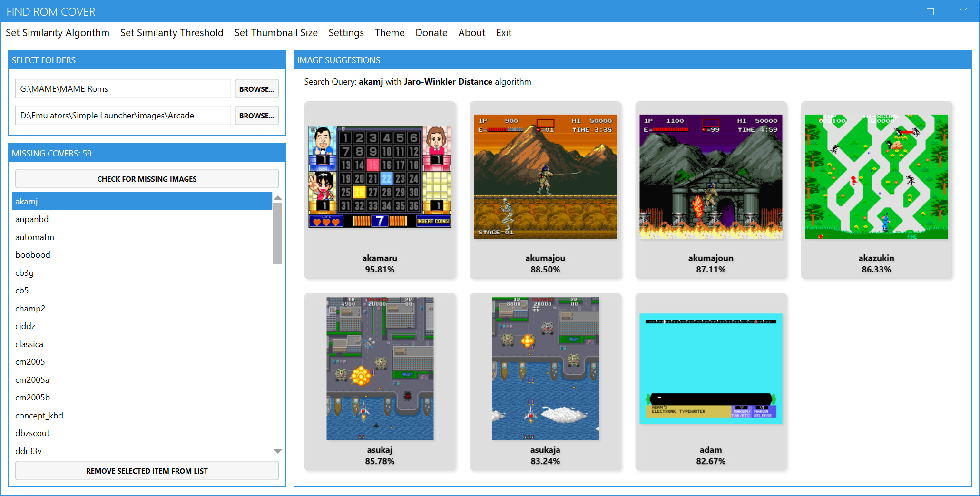The image size is (980, 496).
Task: Open the Settings menu
Action: point(346,33)
